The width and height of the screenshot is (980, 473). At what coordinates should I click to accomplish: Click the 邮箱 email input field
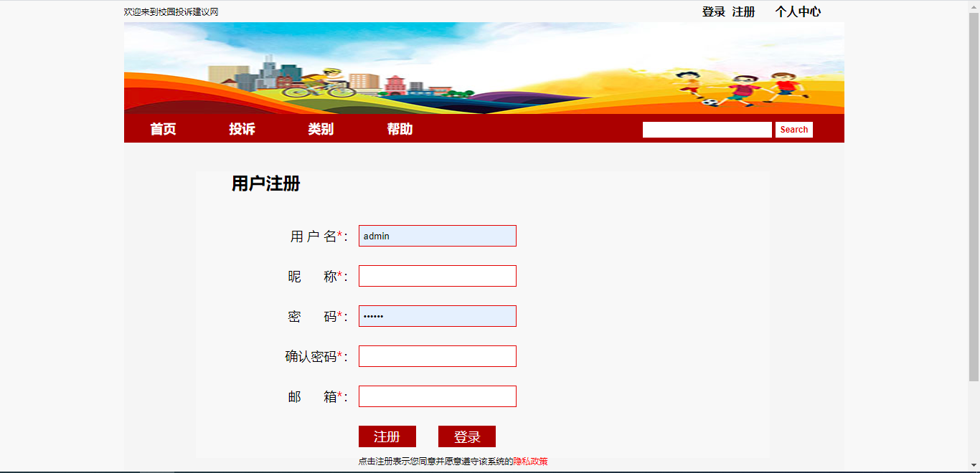click(x=438, y=396)
